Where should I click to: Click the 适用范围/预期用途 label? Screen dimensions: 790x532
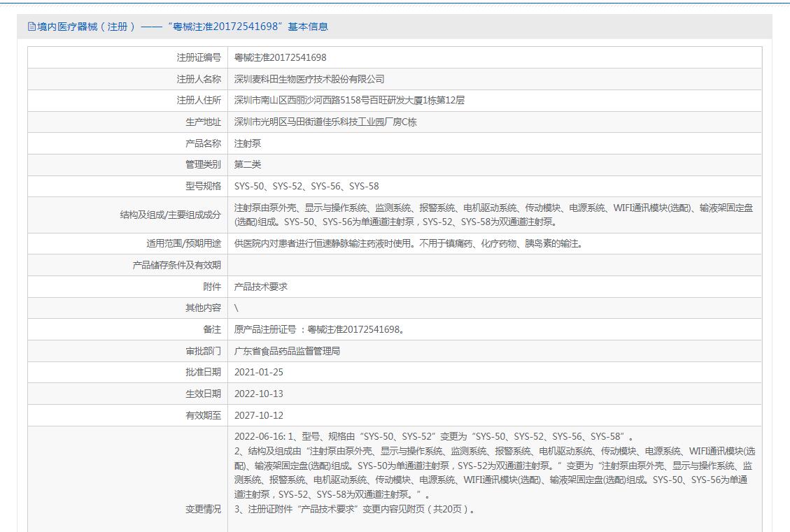tap(183, 243)
